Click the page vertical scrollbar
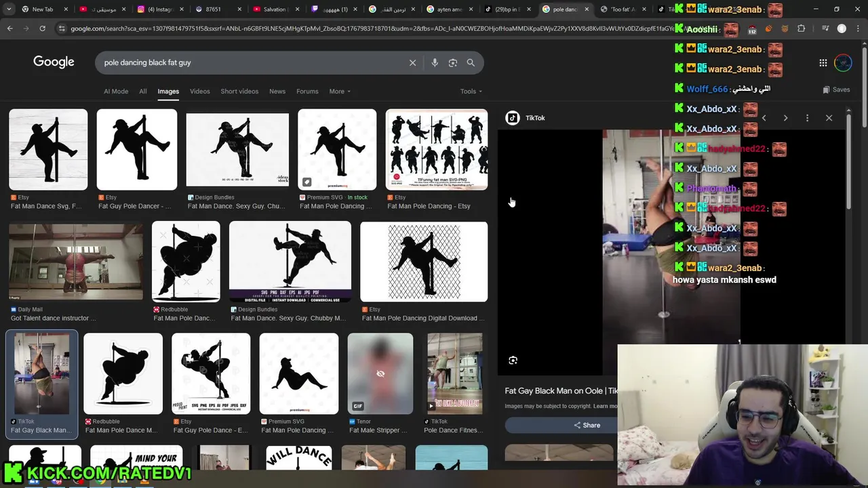This screenshot has height=488, width=868. [x=863, y=88]
